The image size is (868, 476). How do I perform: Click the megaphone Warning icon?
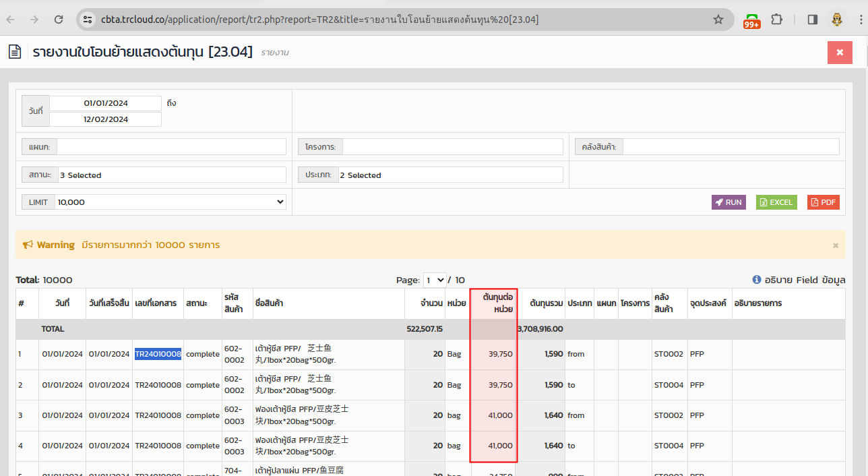pos(28,245)
